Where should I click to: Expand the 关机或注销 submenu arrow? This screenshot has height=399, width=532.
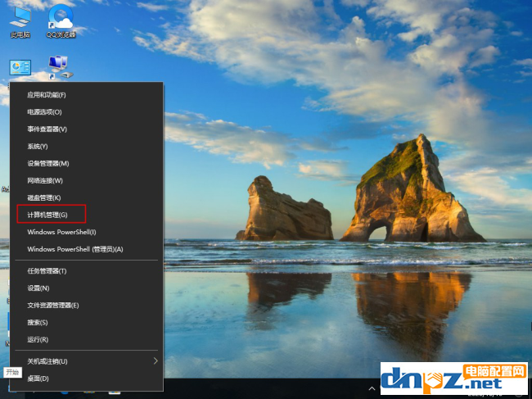point(156,361)
